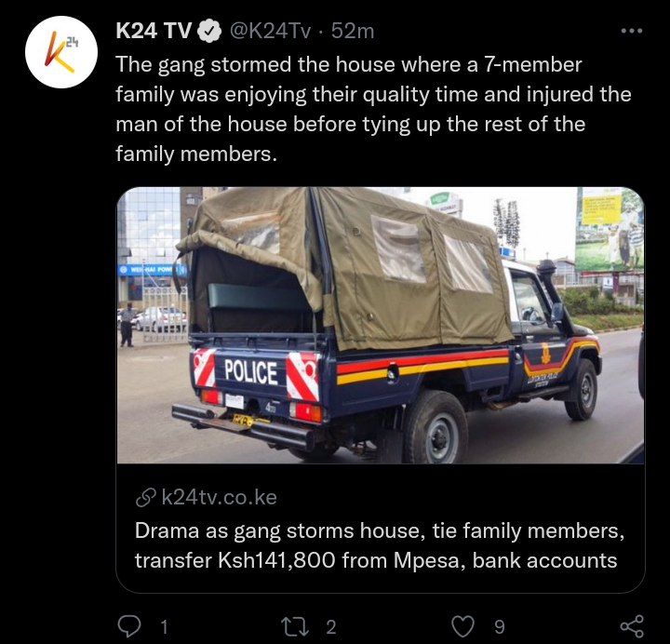Open the K24 TV profile avatar
The image size is (670, 644).
coord(61,52)
